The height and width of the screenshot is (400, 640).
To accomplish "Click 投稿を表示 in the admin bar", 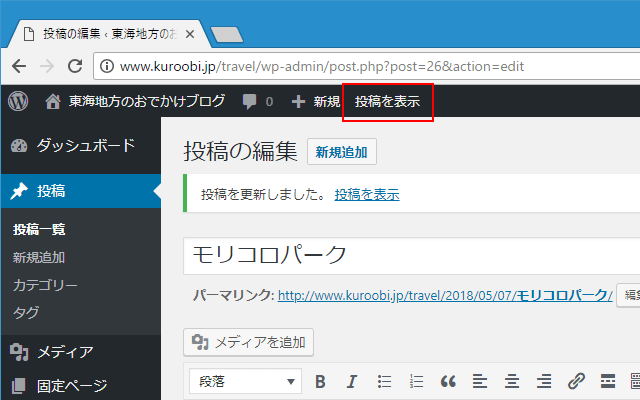I will point(387,101).
